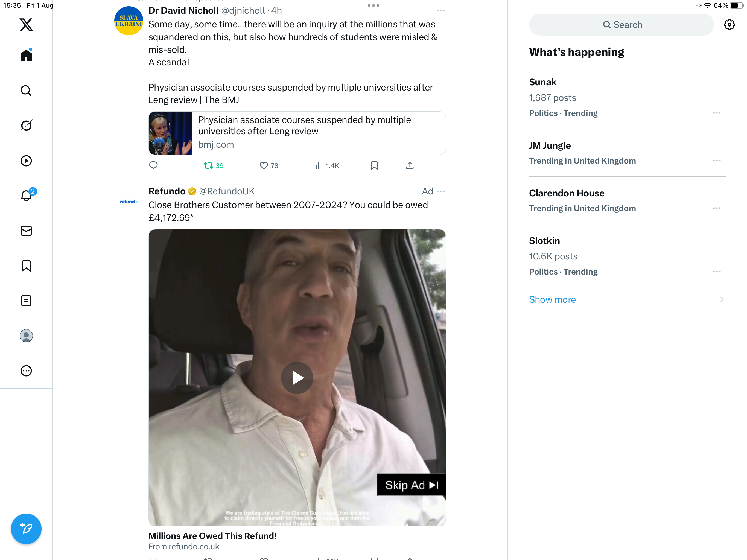The width and height of the screenshot is (747, 560).
Task: Play the Refundo ad video
Action: tap(297, 378)
